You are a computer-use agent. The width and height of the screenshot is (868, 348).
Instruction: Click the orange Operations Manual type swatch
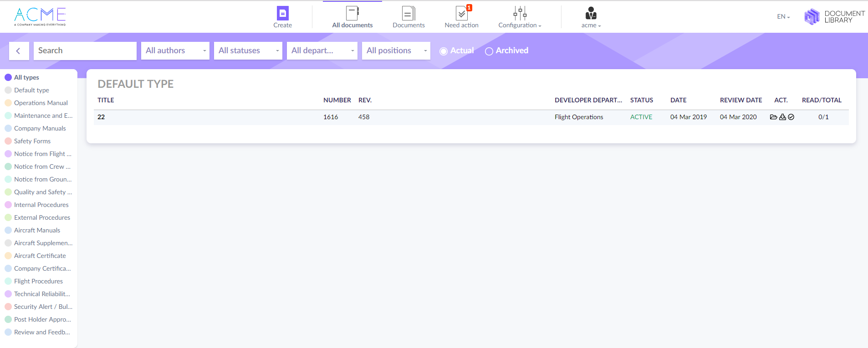tap(8, 103)
